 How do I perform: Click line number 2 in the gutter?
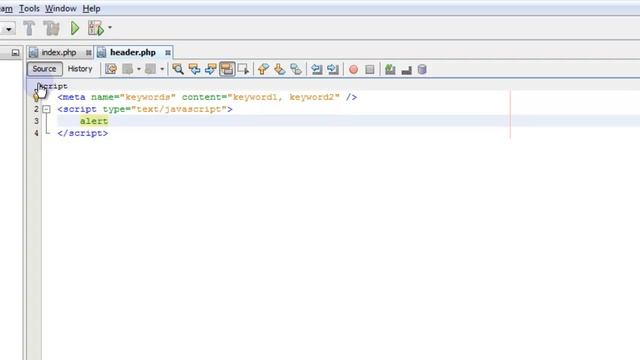pos(36,109)
